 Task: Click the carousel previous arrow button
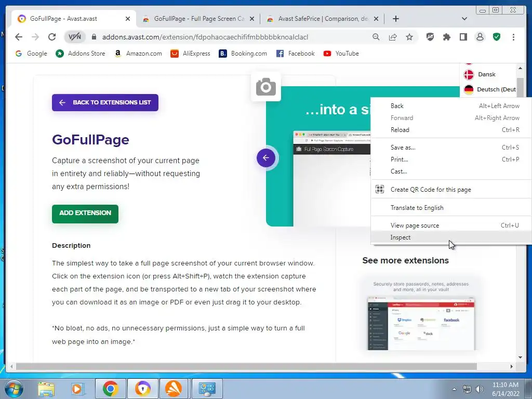click(266, 158)
